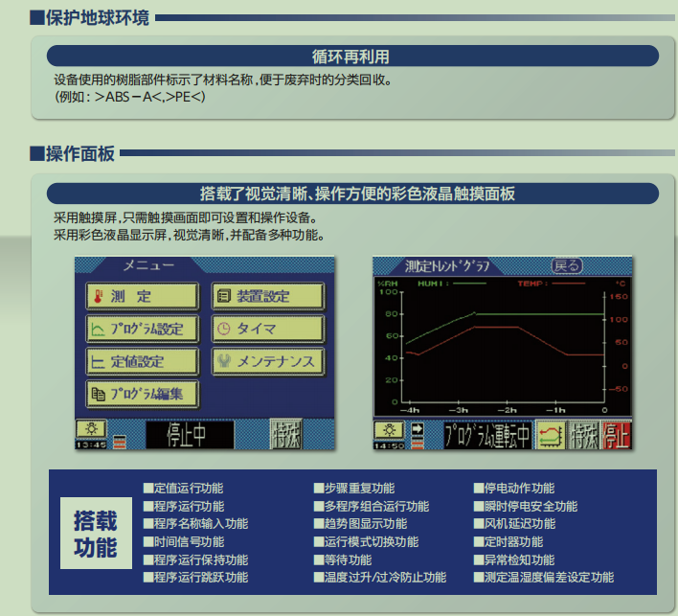The width and height of the screenshot is (678, 616).
Task: Click the arrow icon beside プログラム運転中
Action: click(418, 428)
